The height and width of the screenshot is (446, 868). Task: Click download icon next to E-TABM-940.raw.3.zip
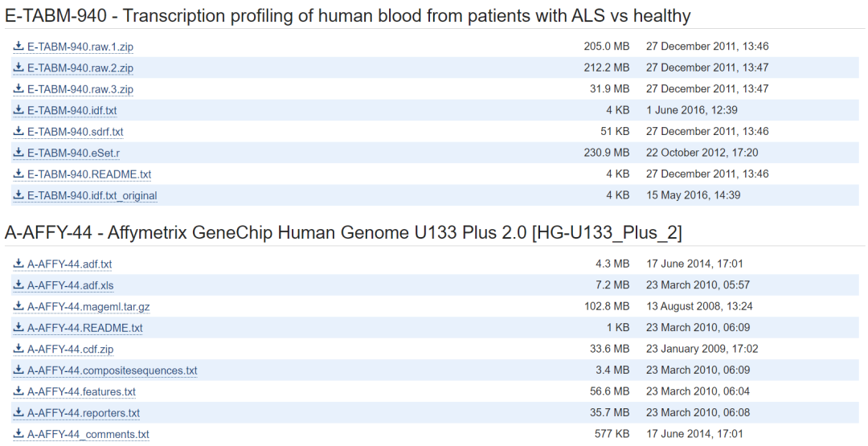coord(18,89)
